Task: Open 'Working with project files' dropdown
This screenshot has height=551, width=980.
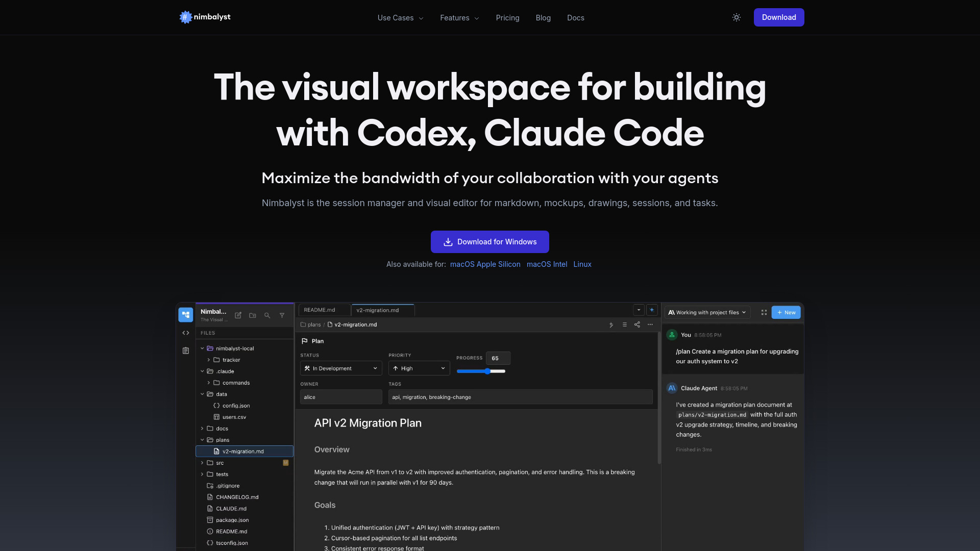Action: pos(707,312)
